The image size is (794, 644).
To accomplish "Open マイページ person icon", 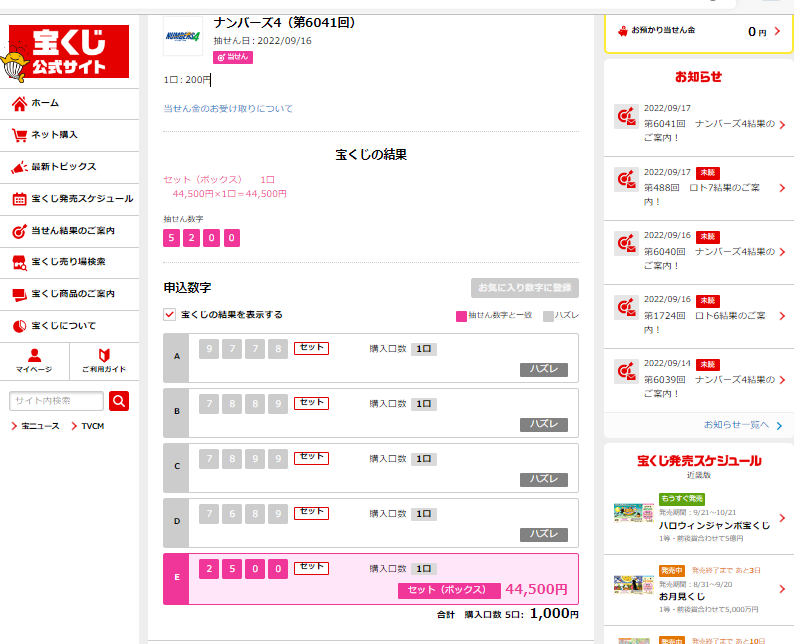I will (x=34, y=355).
